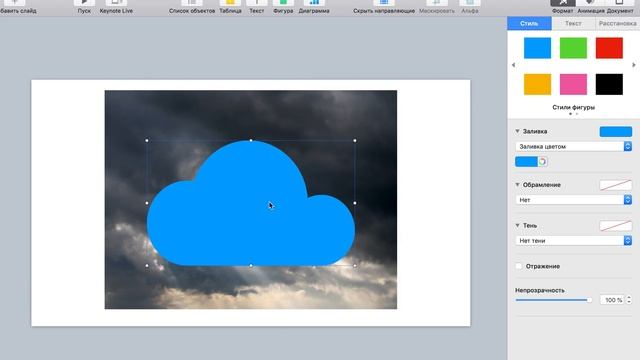Open the Заливка fill preview swatch
This screenshot has width=640, height=360.
click(616, 131)
